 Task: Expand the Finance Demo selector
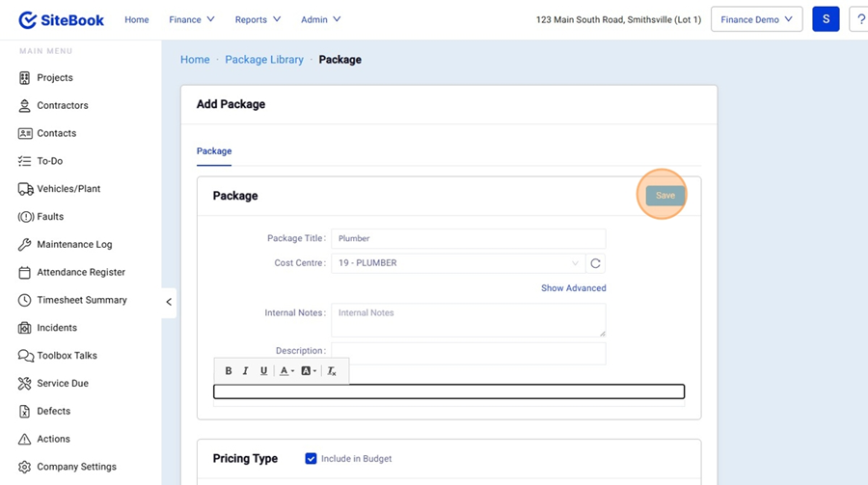tap(756, 19)
